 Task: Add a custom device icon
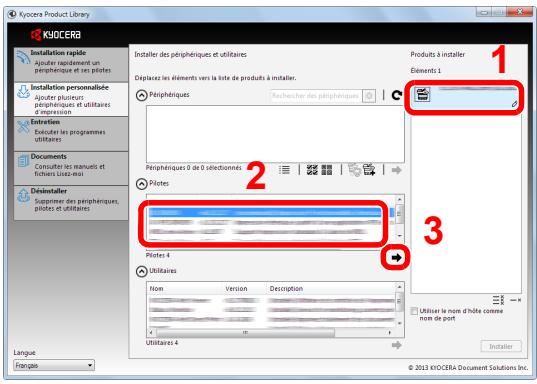pyautogui.click(x=369, y=170)
